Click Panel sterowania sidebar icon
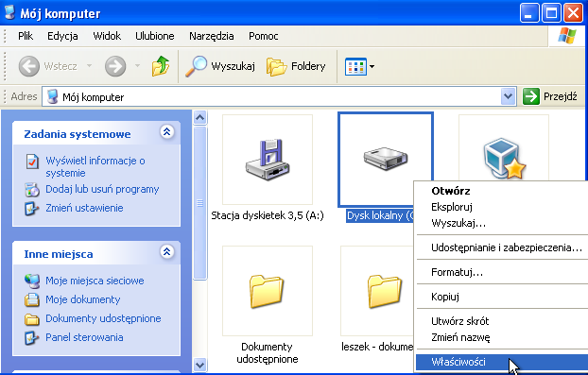The image size is (588, 375). tap(32, 337)
